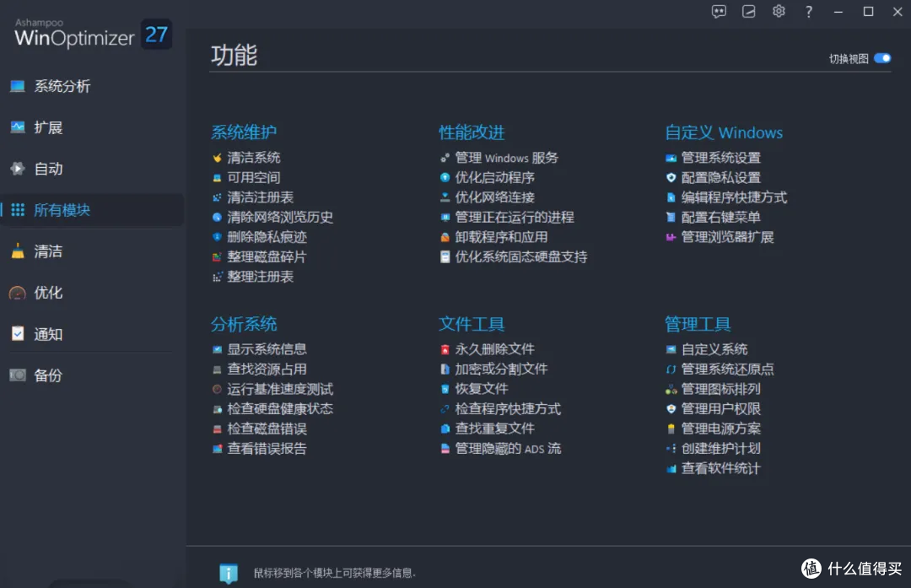
Task: Select 所有模块 in sidebar
Action: 92,210
